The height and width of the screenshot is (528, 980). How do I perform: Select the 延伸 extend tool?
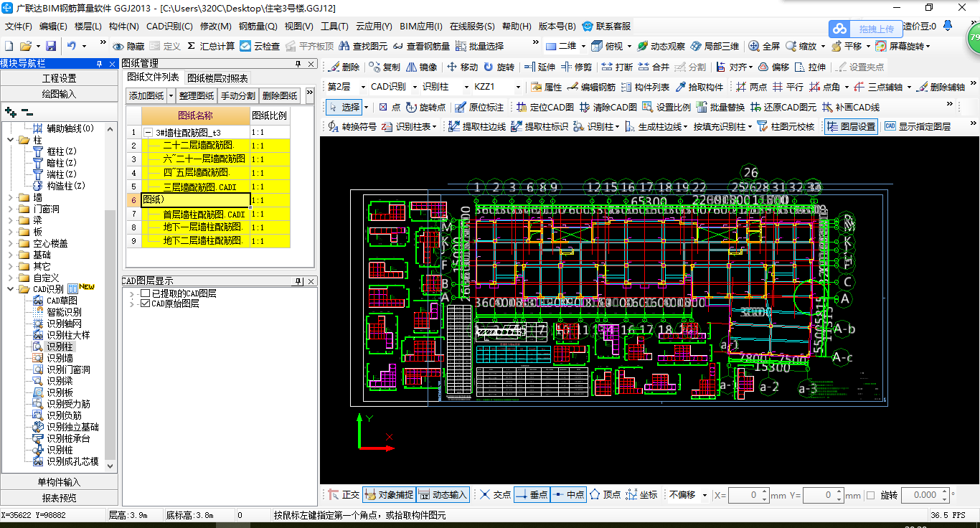(x=540, y=67)
